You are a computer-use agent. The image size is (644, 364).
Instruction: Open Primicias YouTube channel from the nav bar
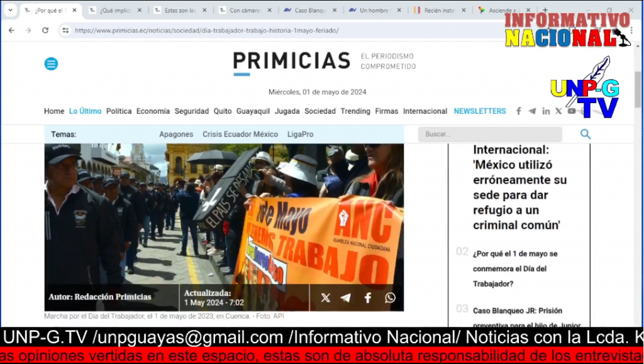[571, 111]
